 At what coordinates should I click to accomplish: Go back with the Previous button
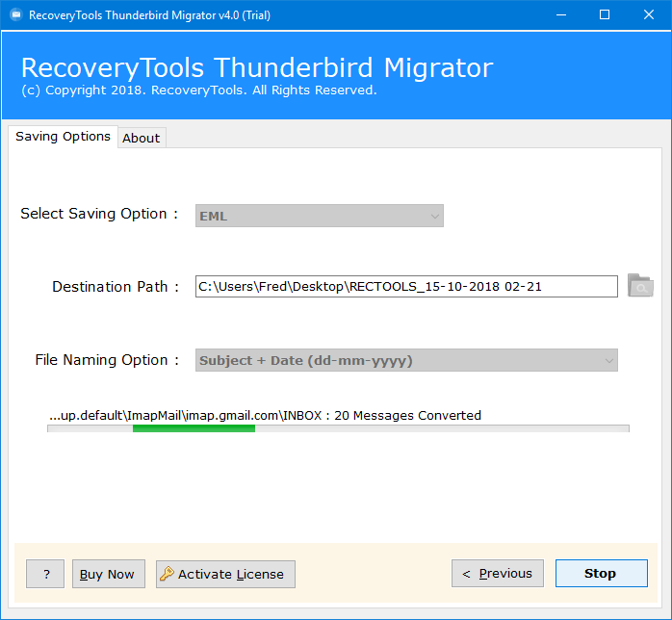498,573
